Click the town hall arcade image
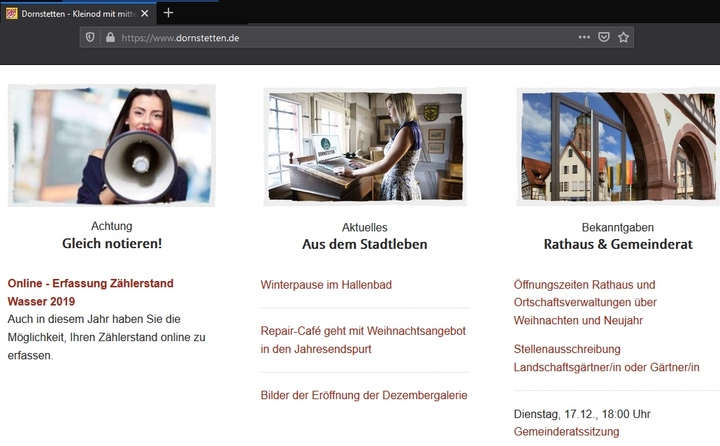Viewport: 720px width, 446px height. click(x=617, y=146)
